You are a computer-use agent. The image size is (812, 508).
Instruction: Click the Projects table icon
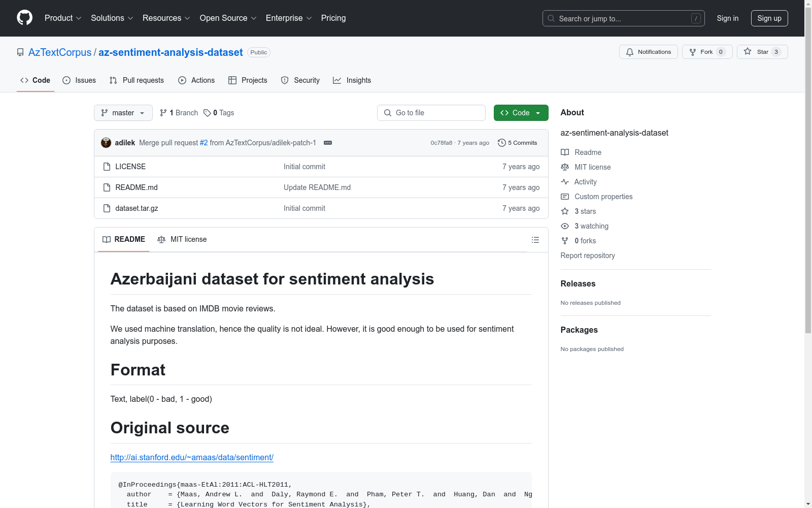pos(232,80)
